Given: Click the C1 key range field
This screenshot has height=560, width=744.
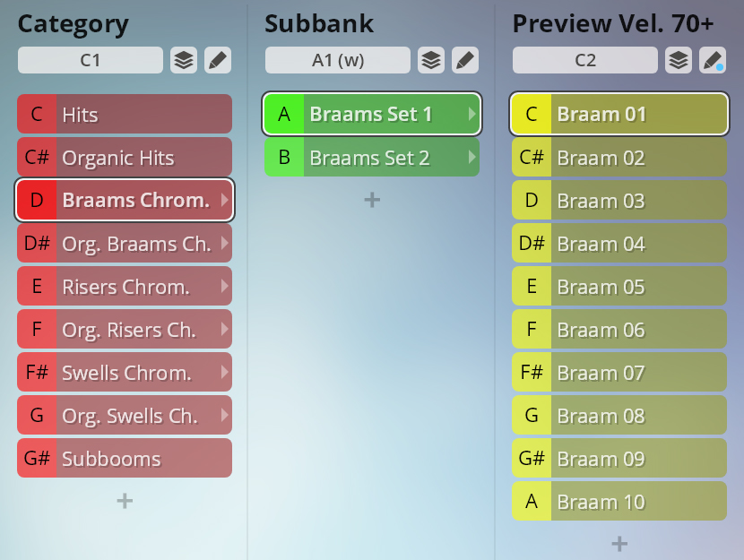Looking at the screenshot, I should [x=91, y=60].
